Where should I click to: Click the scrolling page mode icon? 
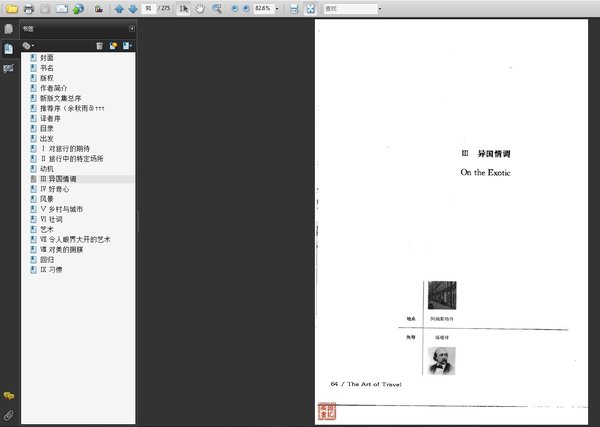[294, 8]
